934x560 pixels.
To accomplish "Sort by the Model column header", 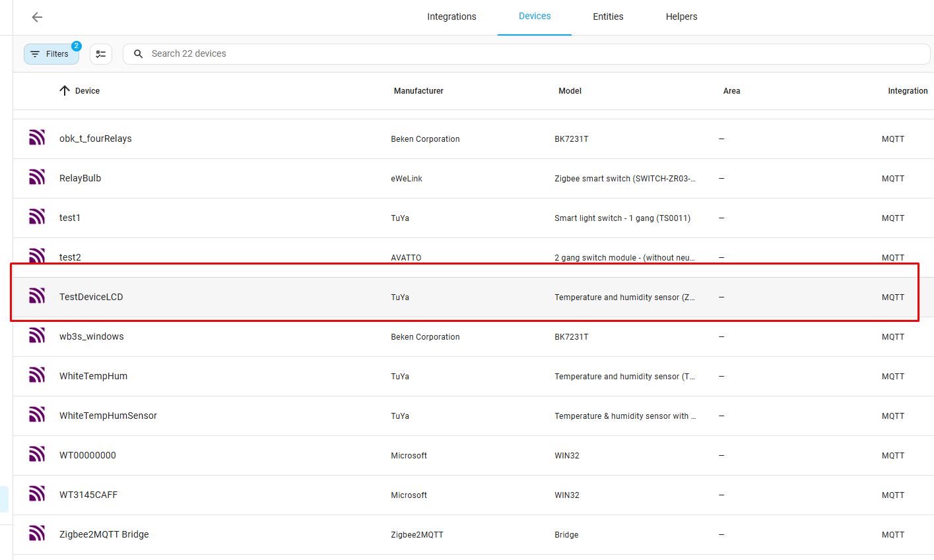I will click(x=570, y=91).
